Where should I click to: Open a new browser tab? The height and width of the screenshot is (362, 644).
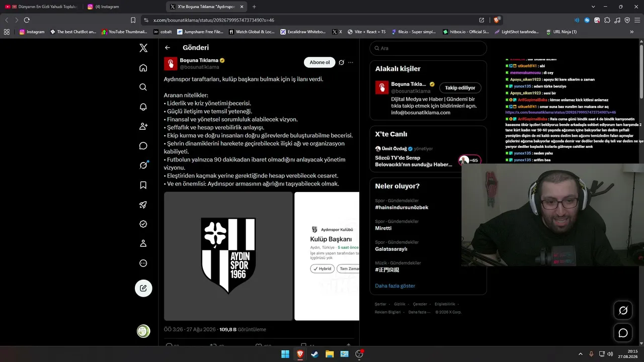coord(254,7)
